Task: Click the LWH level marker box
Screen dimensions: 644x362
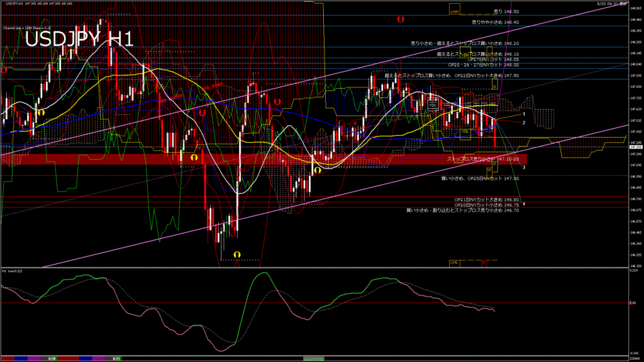Action: coord(454,11)
